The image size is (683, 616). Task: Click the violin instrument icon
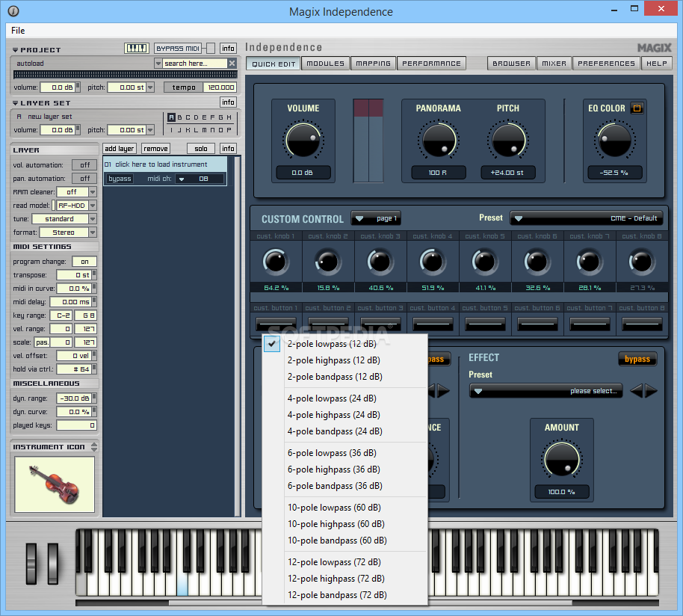(x=55, y=484)
